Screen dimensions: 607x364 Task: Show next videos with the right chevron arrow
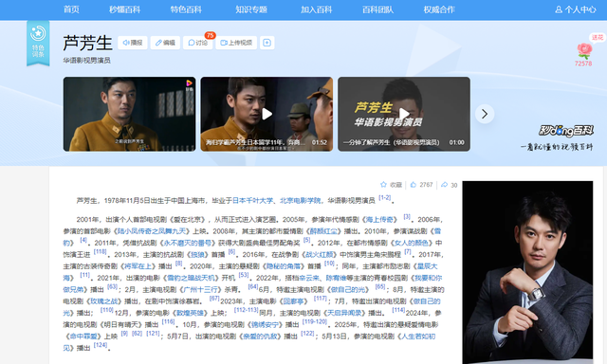485,114
